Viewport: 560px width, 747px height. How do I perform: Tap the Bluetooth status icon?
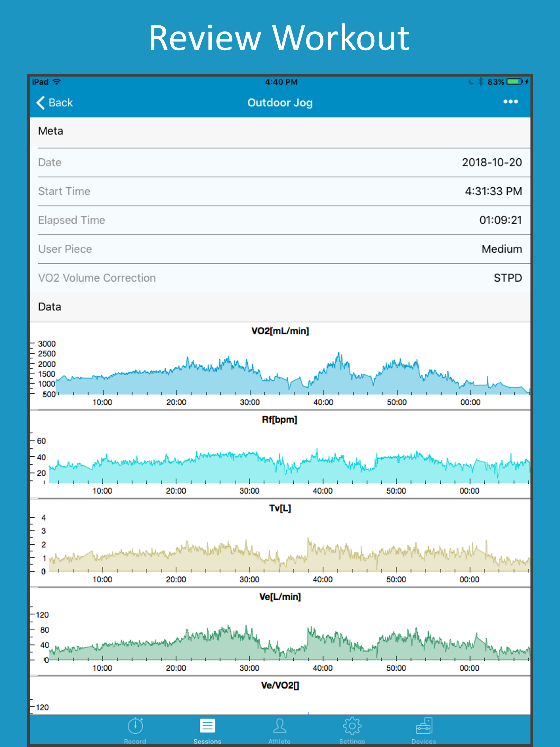pos(481,82)
